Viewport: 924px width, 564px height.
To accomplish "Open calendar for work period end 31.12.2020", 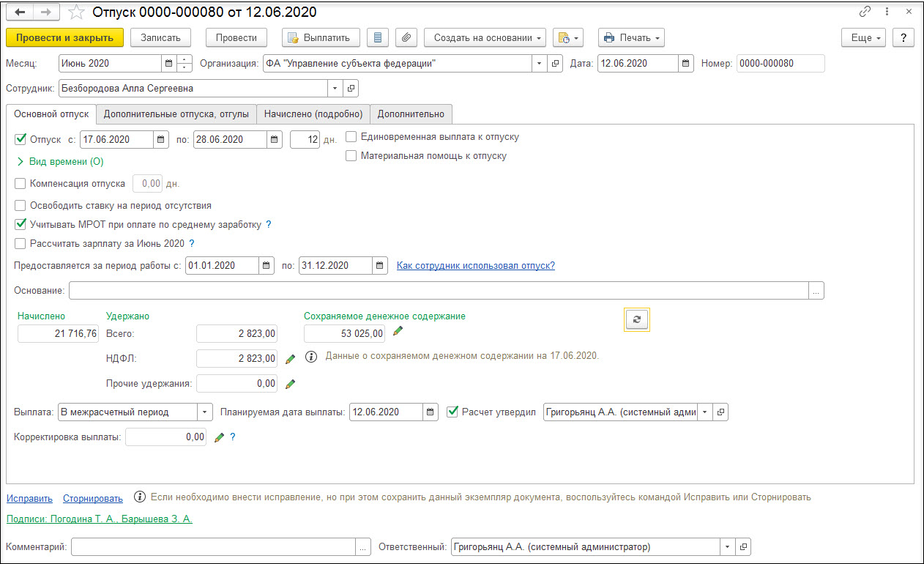I will [x=380, y=265].
